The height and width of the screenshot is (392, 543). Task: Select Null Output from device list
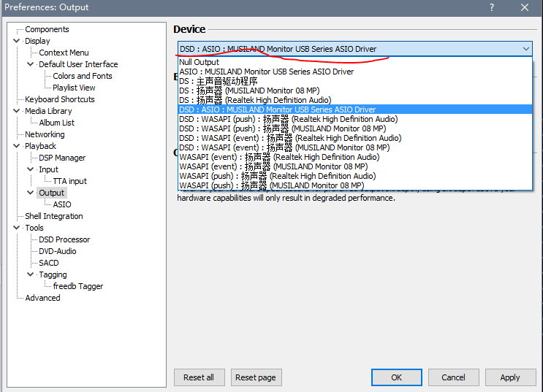point(200,62)
